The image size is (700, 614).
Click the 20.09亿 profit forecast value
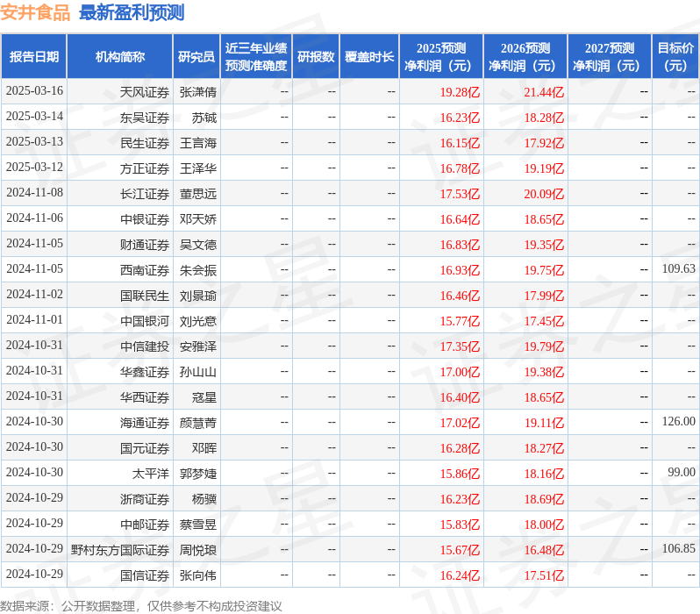coord(544,194)
